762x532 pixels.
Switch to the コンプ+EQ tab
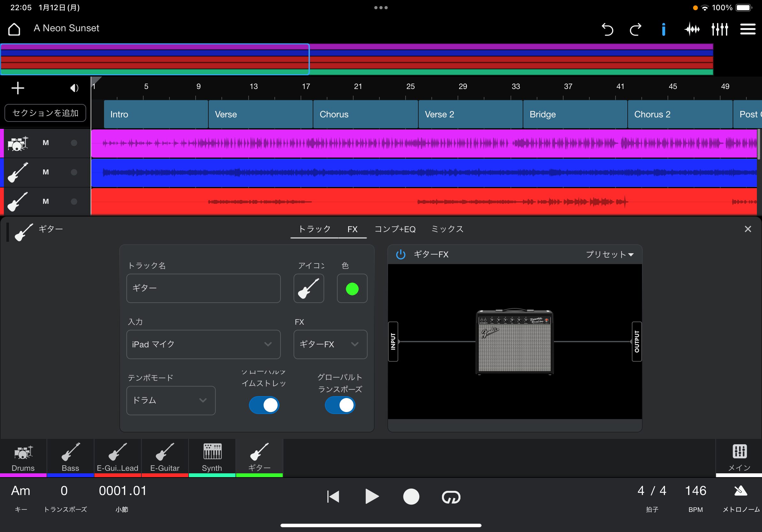point(395,229)
